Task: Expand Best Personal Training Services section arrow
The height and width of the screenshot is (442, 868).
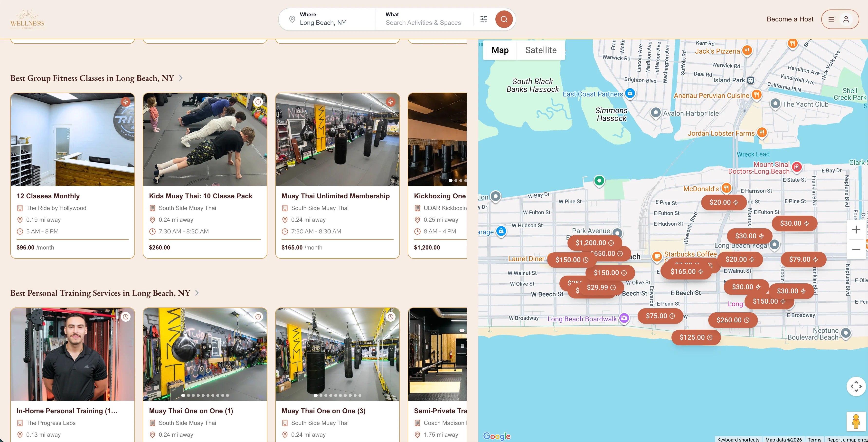Action: [x=197, y=293]
